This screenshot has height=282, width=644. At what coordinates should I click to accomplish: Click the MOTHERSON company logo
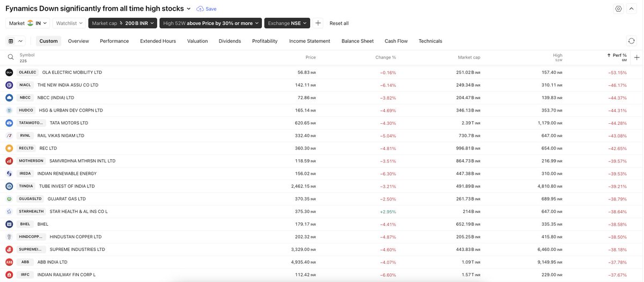[x=9, y=161]
